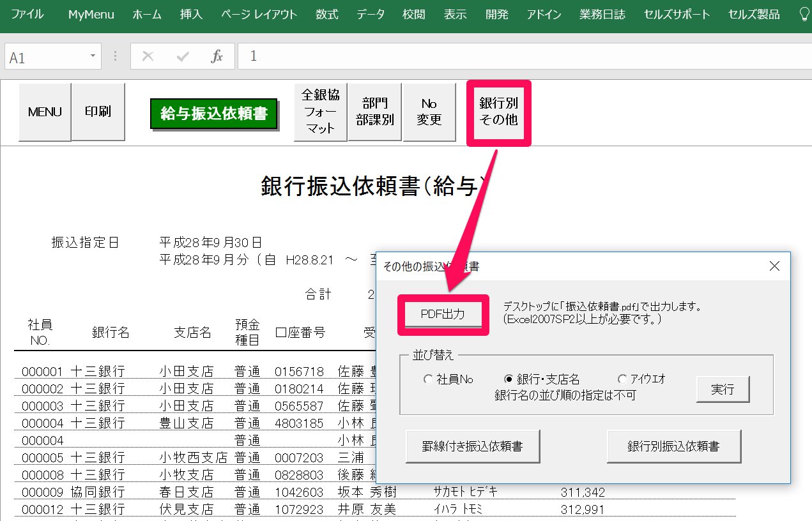Open the アドイン tab
The height and width of the screenshot is (521, 812).
click(x=544, y=14)
